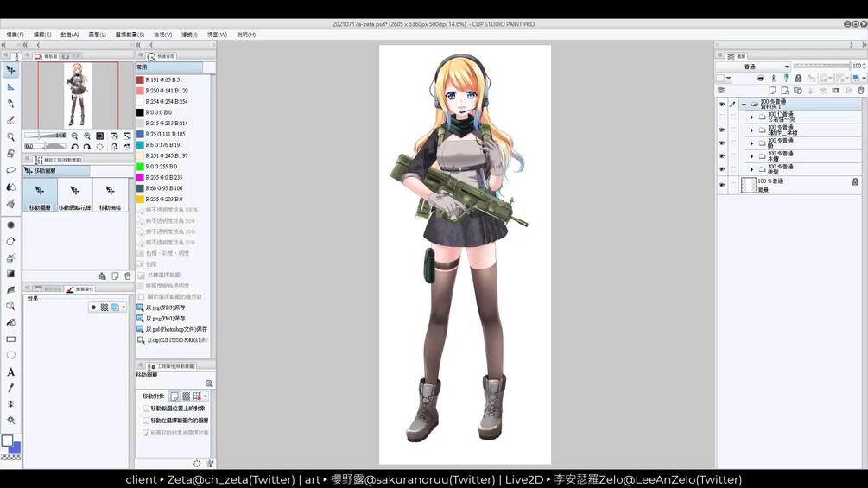The height and width of the screenshot is (488, 868).
Task: Click Clip to Layer Below icon
Action: 761,78
